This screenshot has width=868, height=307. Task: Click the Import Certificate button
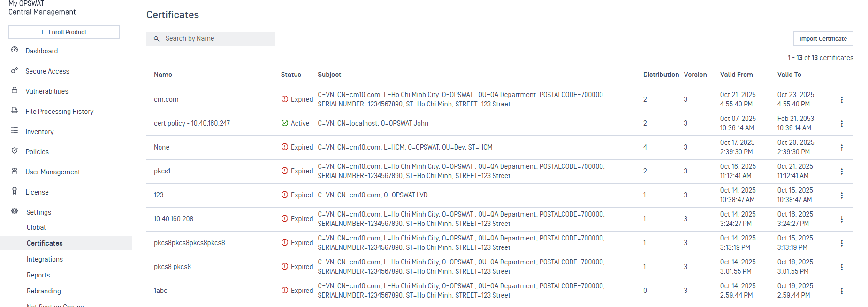pos(823,39)
